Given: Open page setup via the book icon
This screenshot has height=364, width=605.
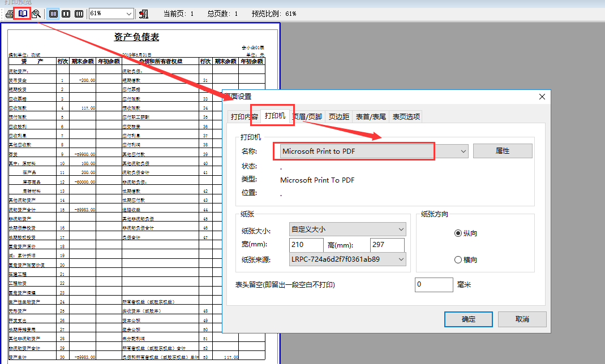Looking at the screenshot, I should pos(23,14).
